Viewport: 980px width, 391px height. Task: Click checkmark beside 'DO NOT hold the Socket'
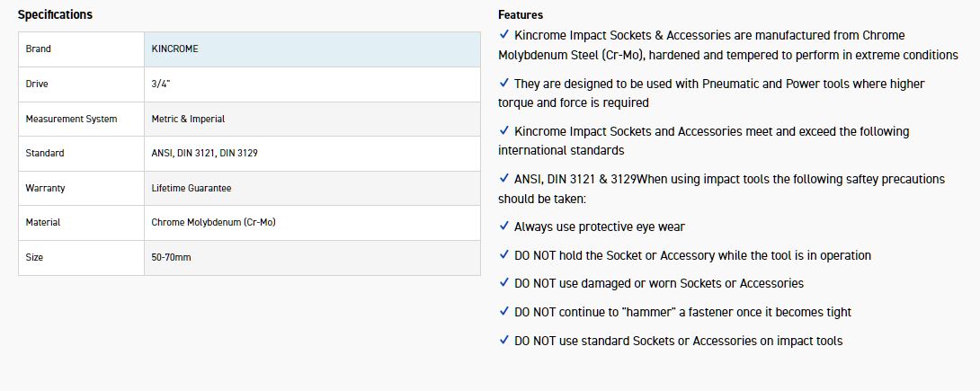503,255
